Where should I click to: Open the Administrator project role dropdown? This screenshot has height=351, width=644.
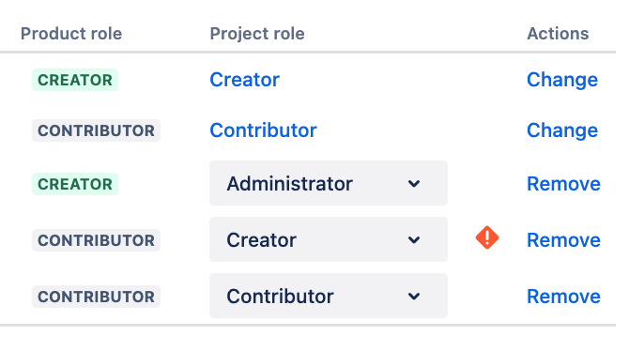(x=329, y=183)
